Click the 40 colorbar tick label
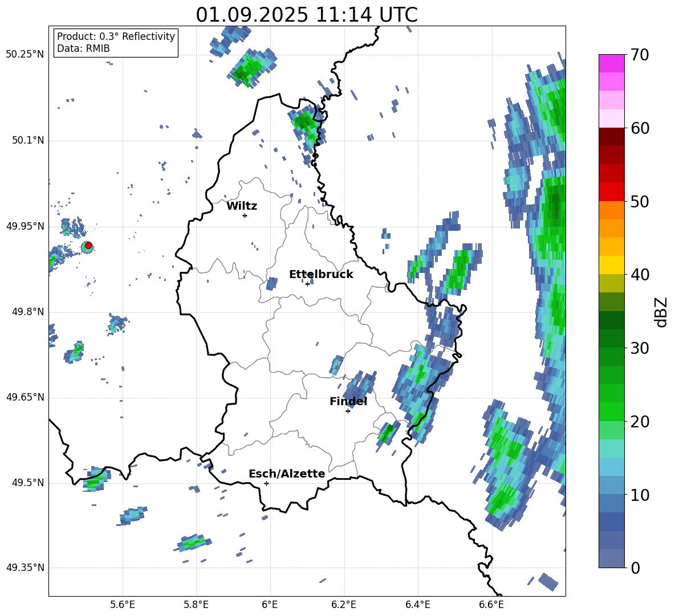Viewport: 675px width, 616px height. [x=640, y=275]
